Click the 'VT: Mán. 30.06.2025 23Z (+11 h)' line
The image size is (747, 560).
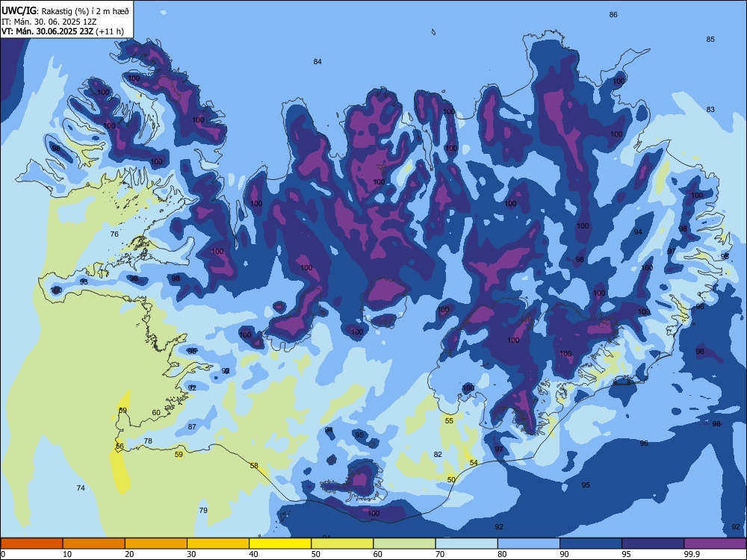[63, 31]
